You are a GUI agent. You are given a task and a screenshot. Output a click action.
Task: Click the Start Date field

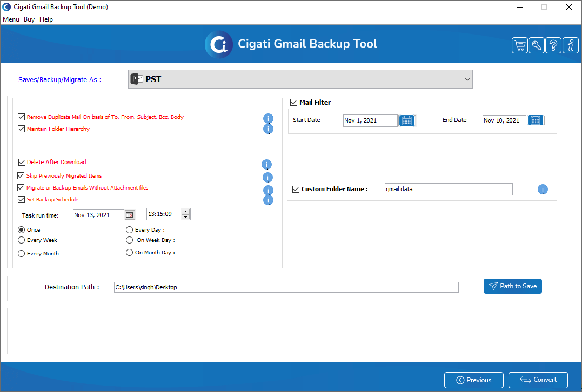(x=370, y=120)
